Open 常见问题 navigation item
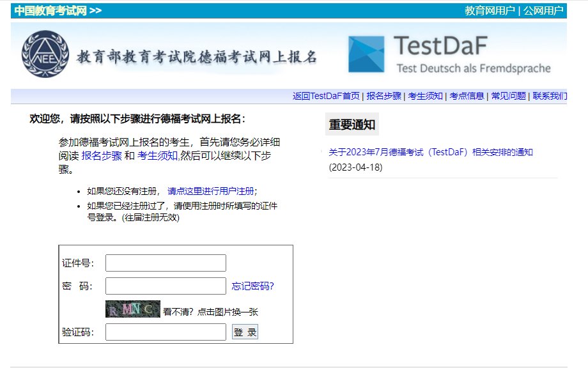Viewport: 588px width, 370px height. click(x=509, y=96)
